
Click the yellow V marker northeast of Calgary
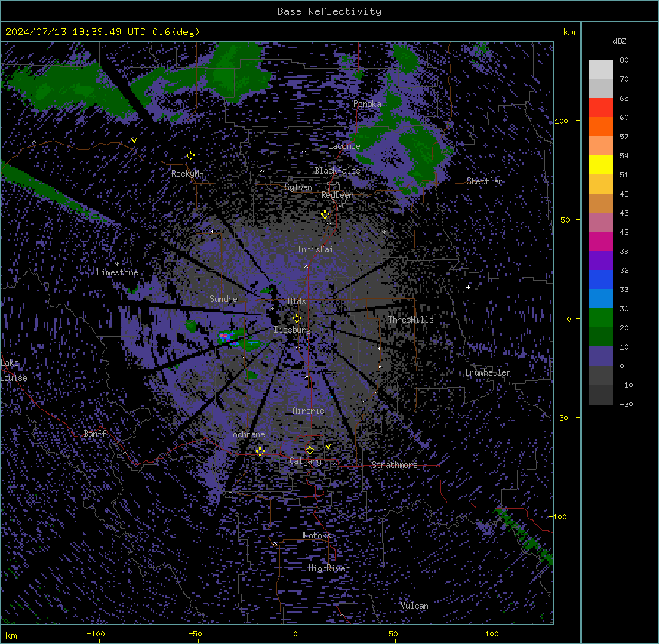click(328, 447)
